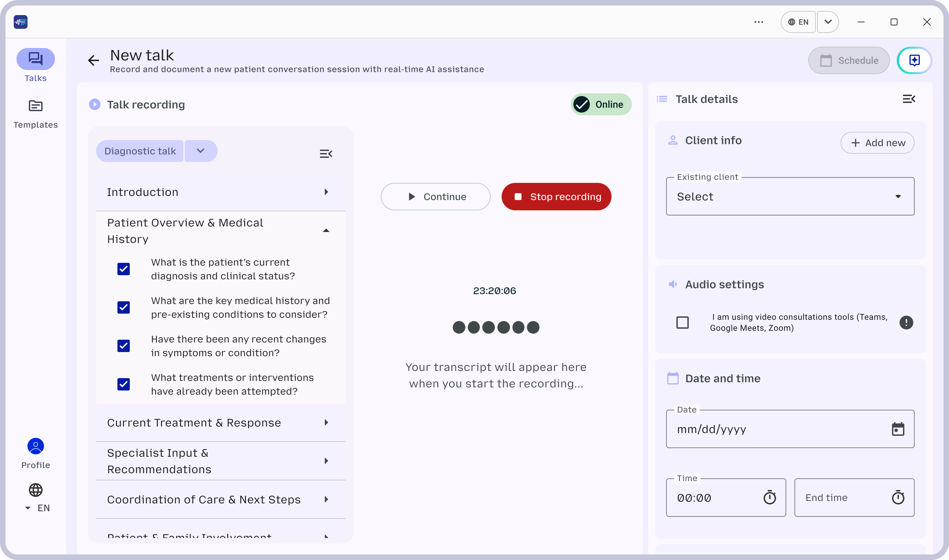949x560 pixels.
Task: Open the Profile icon in sidebar
Action: pyautogui.click(x=36, y=446)
